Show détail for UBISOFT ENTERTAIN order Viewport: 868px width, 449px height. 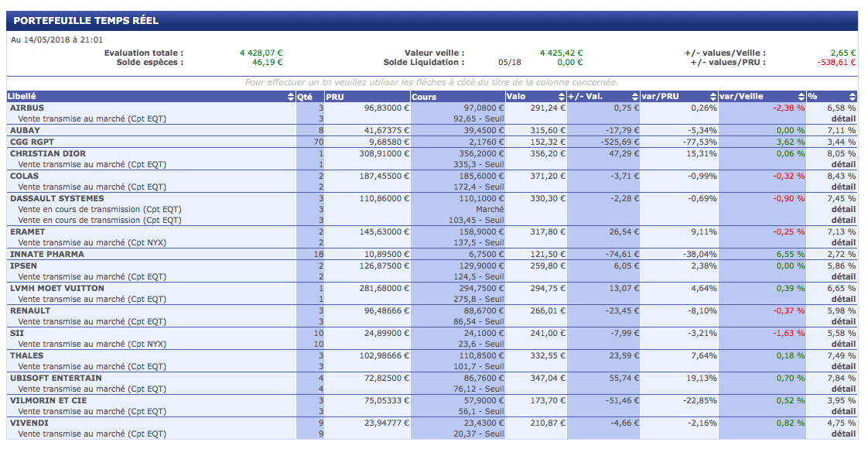coord(843,389)
